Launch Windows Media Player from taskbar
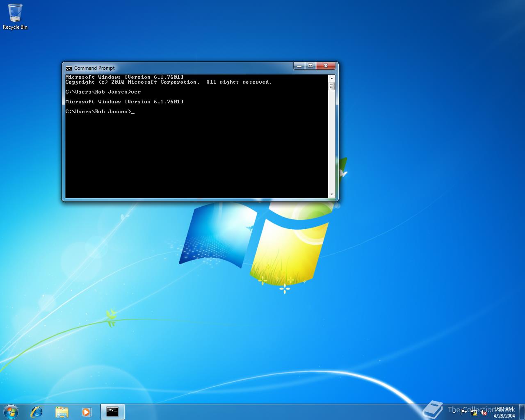The height and width of the screenshot is (420, 525). pyautogui.click(x=86, y=411)
